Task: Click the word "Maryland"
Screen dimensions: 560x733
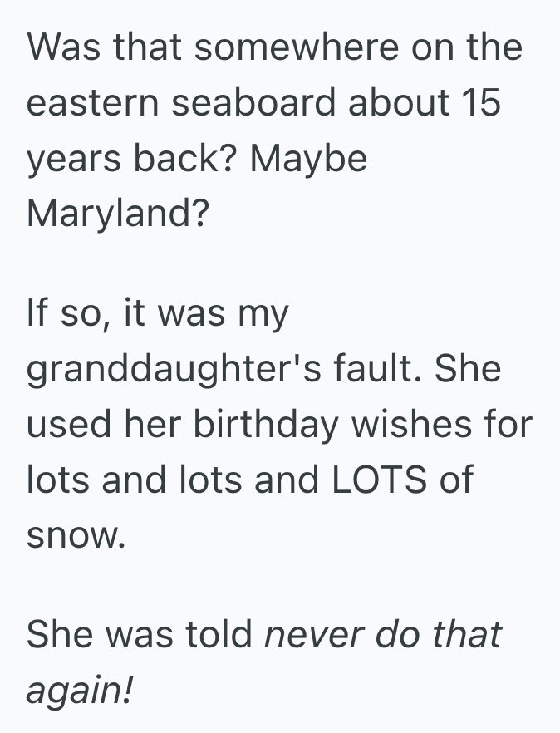Action: tap(117, 214)
